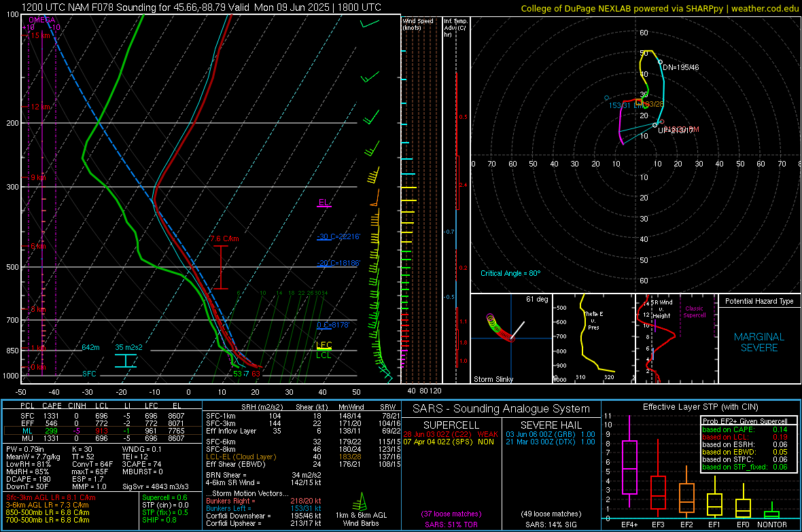Click the SARS: 14% SIG text

point(551,525)
